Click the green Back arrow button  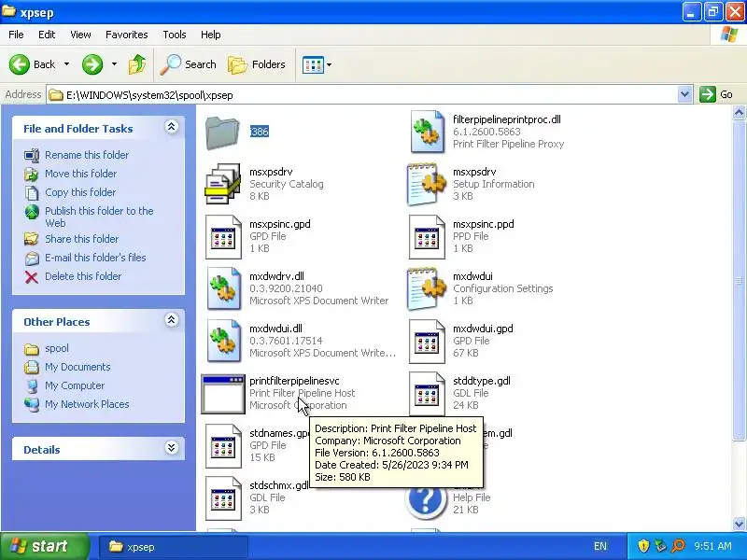[20, 64]
